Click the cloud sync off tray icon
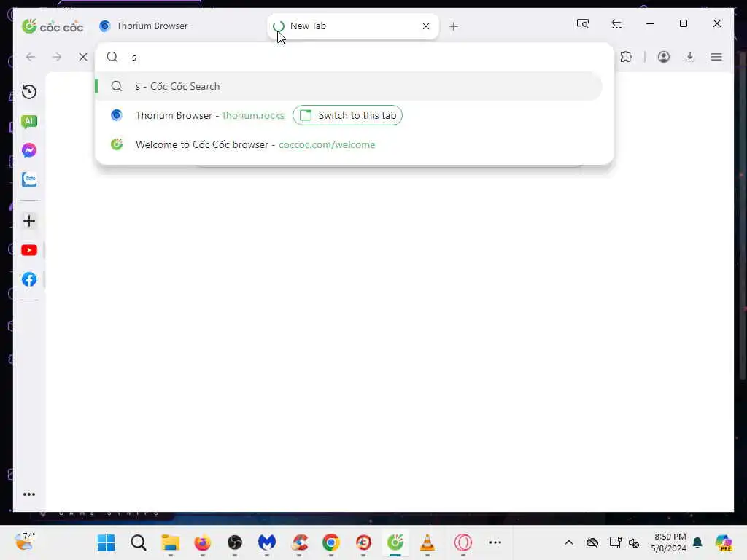Image resolution: width=747 pixels, height=560 pixels. point(592,542)
